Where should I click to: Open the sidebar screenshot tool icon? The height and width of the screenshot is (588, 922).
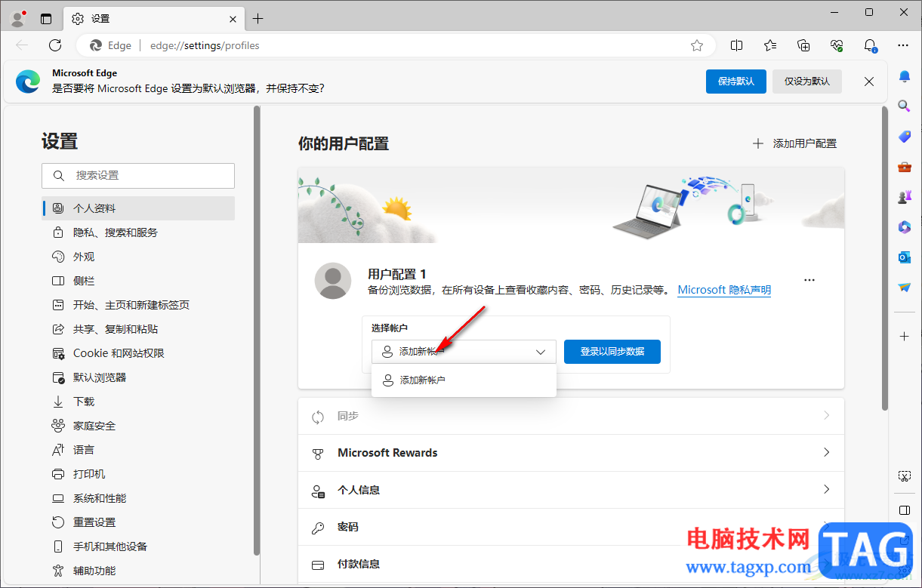(x=905, y=476)
